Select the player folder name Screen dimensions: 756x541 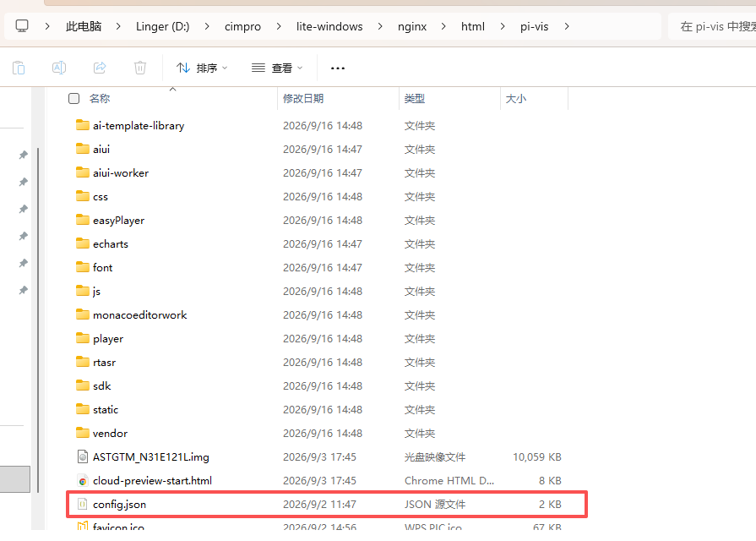click(108, 338)
